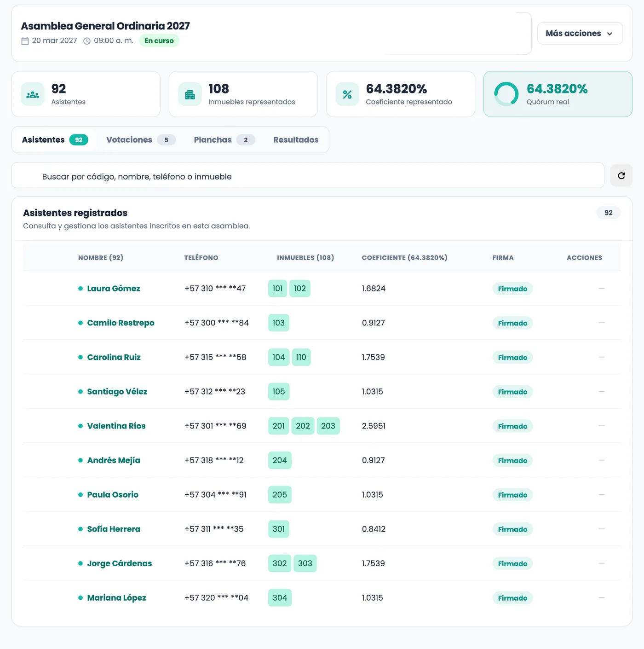Image resolution: width=644 pixels, height=649 pixels.
Task: Click the TELÉFONO column header
Action: click(201, 258)
